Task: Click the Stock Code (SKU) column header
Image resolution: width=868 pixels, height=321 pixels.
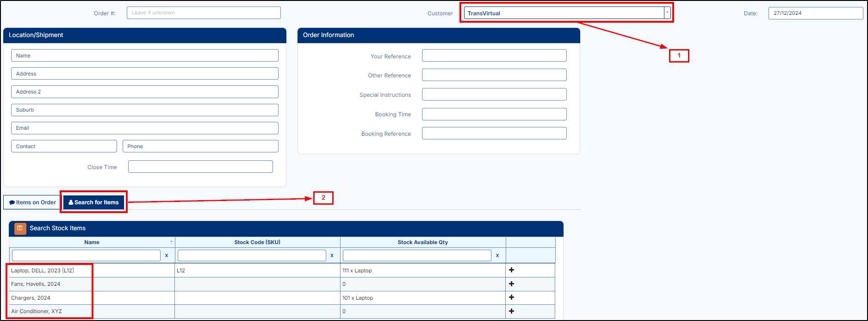Action: click(257, 242)
